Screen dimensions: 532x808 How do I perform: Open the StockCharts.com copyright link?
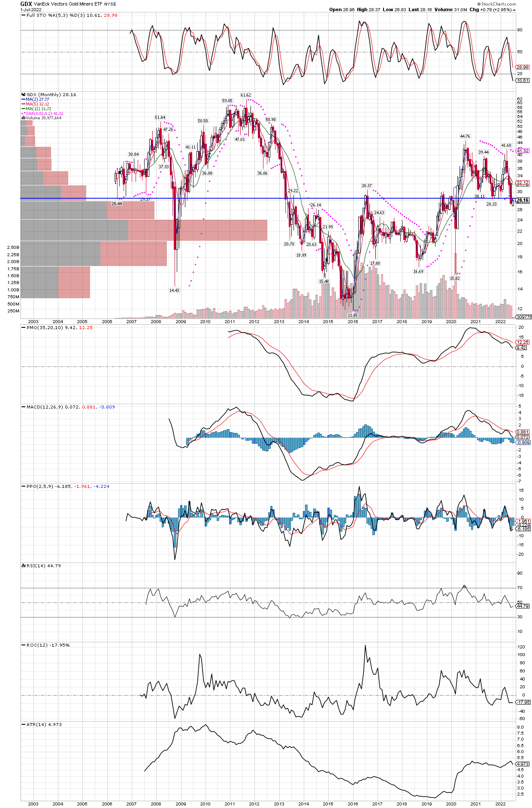(x=496, y=4)
